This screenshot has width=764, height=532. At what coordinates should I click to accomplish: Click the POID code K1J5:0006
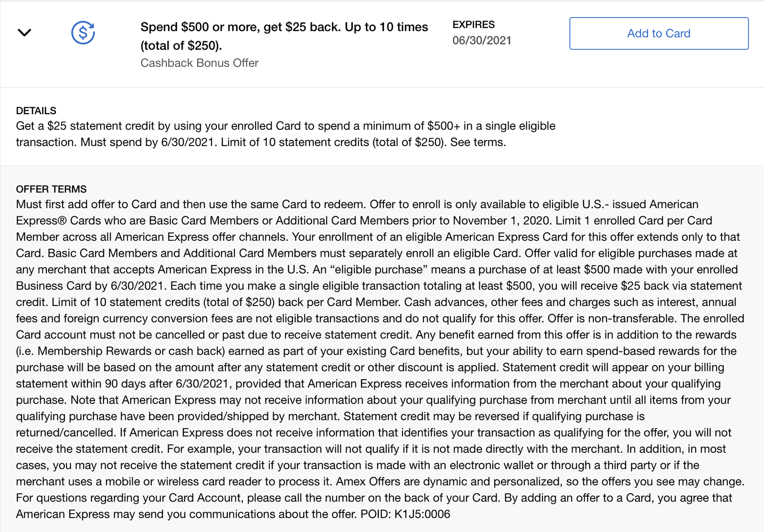click(422, 514)
